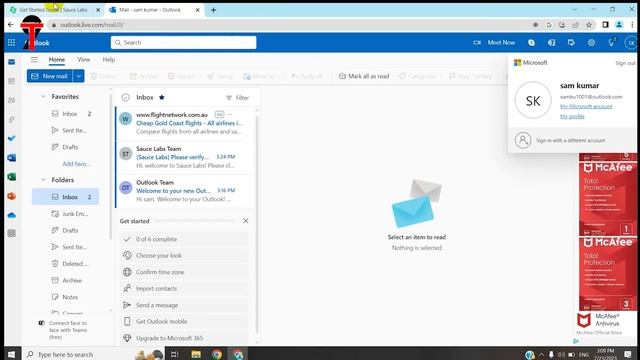
Task: Open the Settings gear icon
Action: 591,42
